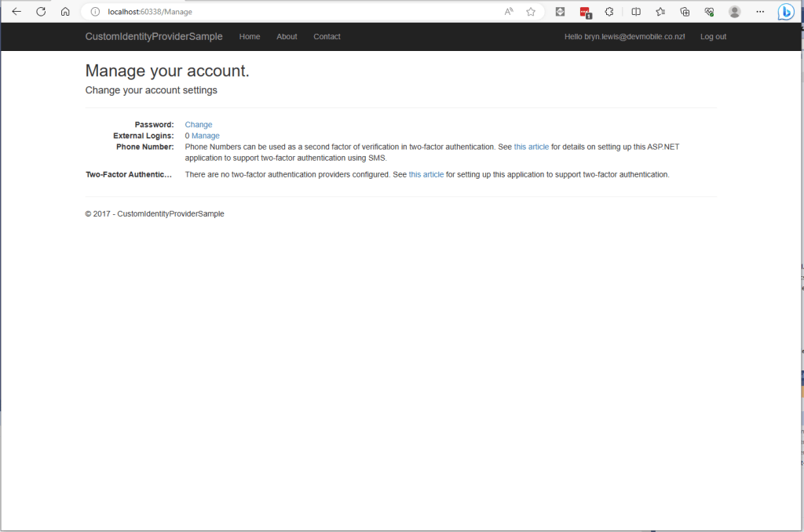
Task: Open the Bing Copilot sidebar button
Action: [x=785, y=12]
